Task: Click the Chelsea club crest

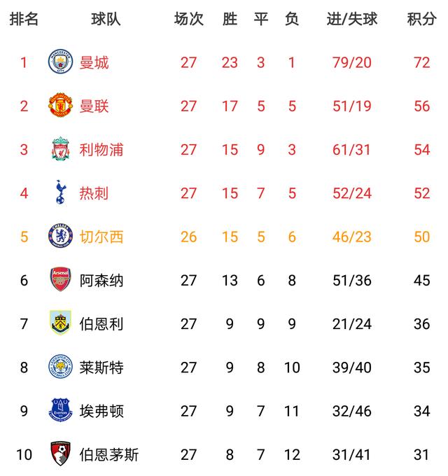Action: click(x=59, y=236)
